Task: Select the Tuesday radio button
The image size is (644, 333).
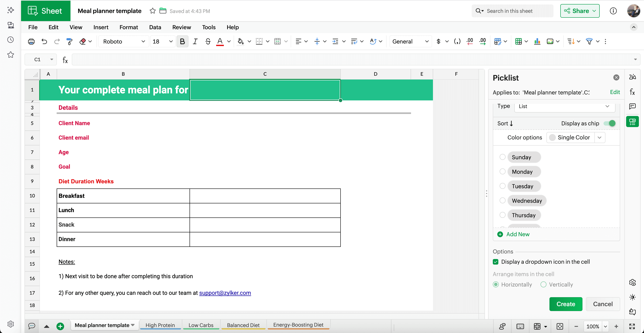Action: tap(503, 186)
